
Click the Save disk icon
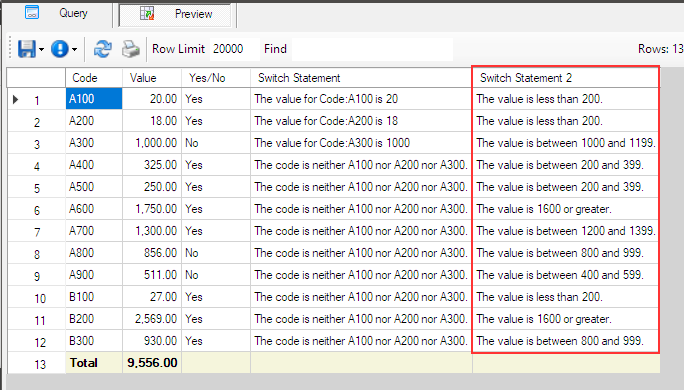26,49
